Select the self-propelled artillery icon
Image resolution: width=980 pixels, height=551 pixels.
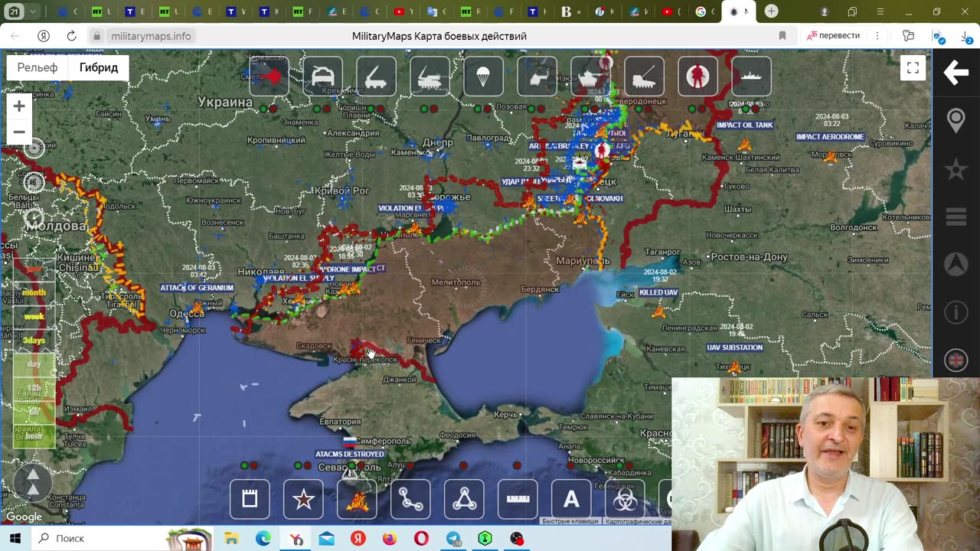tap(644, 76)
